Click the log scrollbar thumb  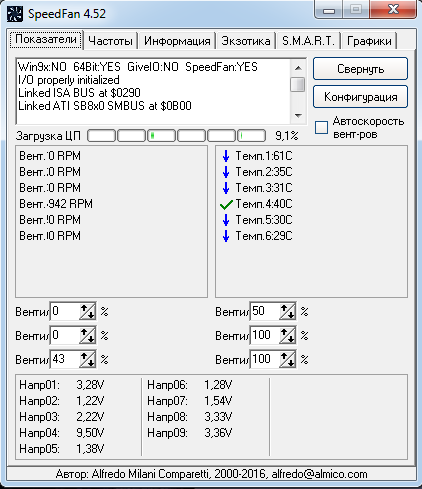coord(298,84)
